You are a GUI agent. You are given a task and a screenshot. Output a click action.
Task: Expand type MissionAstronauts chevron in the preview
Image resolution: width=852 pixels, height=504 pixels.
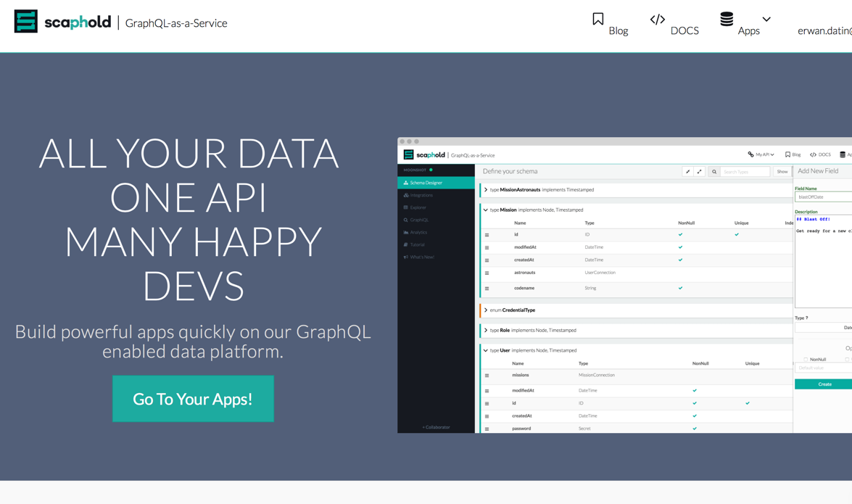coord(486,190)
